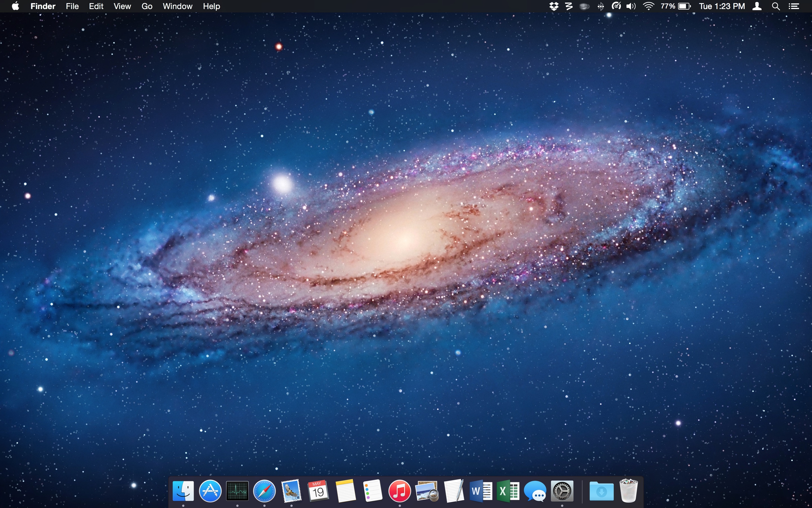This screenshot has height=508, width=812.
Task: Open Messages from the Dock
Action: click(x=535, y=491)
